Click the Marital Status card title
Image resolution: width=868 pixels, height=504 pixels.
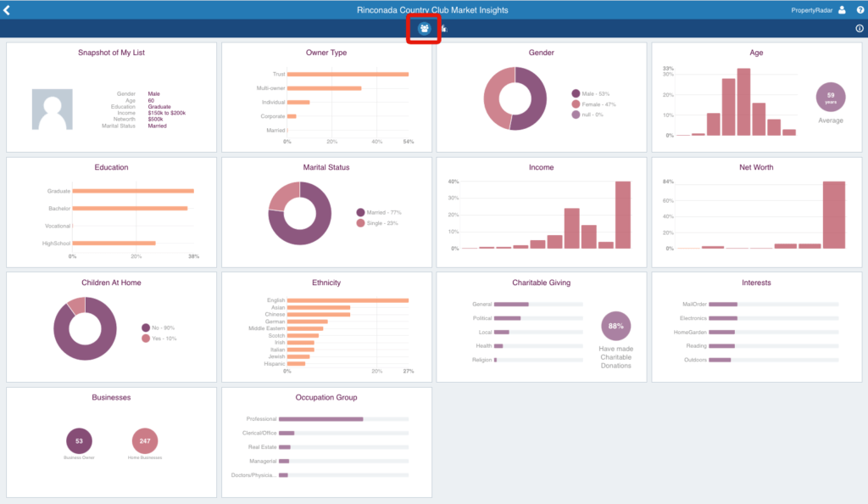[x=326, y=167]
